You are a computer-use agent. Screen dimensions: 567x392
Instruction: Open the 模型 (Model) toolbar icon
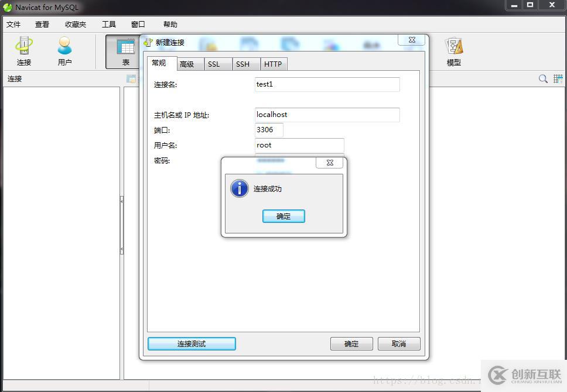[x=453, y=51]
